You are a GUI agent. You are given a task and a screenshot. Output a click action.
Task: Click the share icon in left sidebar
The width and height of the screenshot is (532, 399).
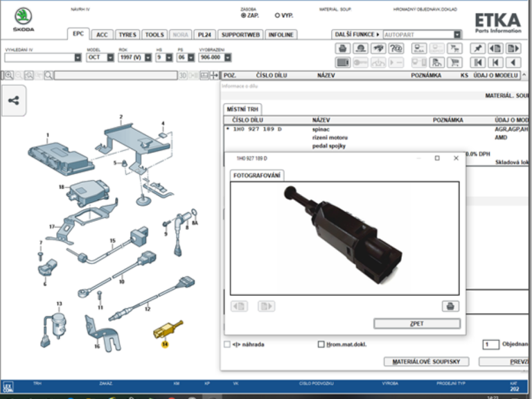point(14,100)
